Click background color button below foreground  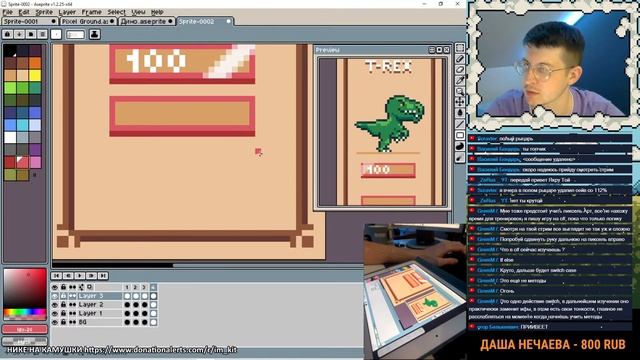[25, 340]
